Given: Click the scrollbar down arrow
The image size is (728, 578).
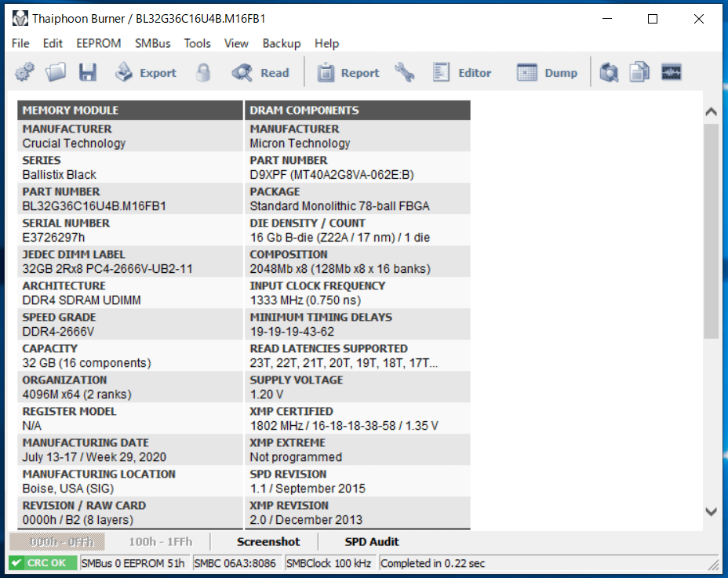Looking at the screenshot, I should point(712,512).
